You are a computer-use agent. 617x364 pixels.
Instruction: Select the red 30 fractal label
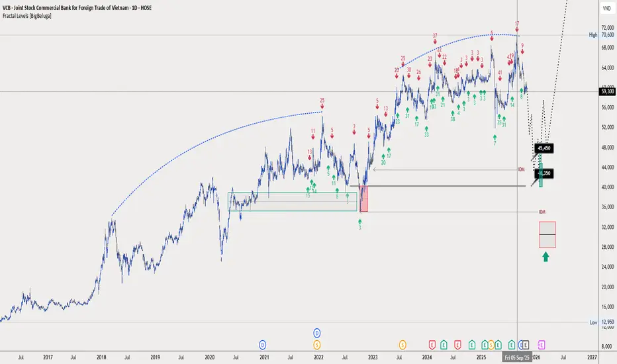click(x=409, y=70)
